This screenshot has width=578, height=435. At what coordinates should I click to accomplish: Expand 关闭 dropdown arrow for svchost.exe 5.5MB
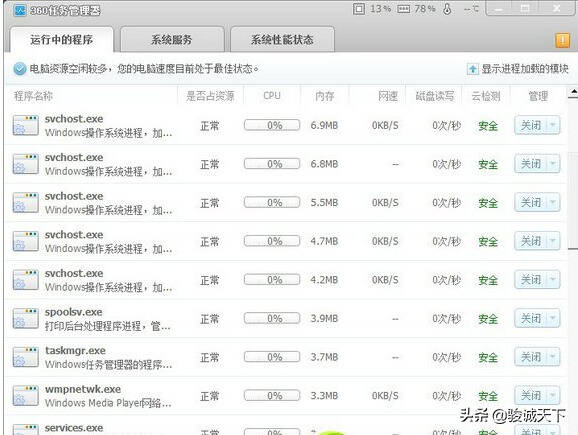point(553,202)
